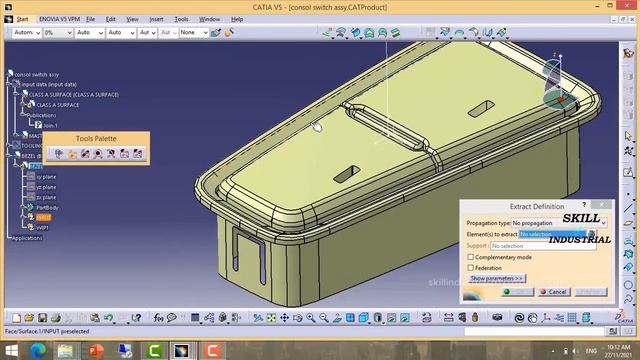The image size is (640, 360).
Task: Enable Complementary mode checkbox
Action: [471, 257]
